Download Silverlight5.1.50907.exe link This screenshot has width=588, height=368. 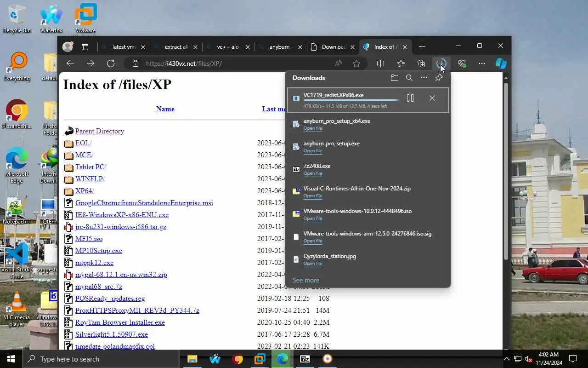point(112,334)
